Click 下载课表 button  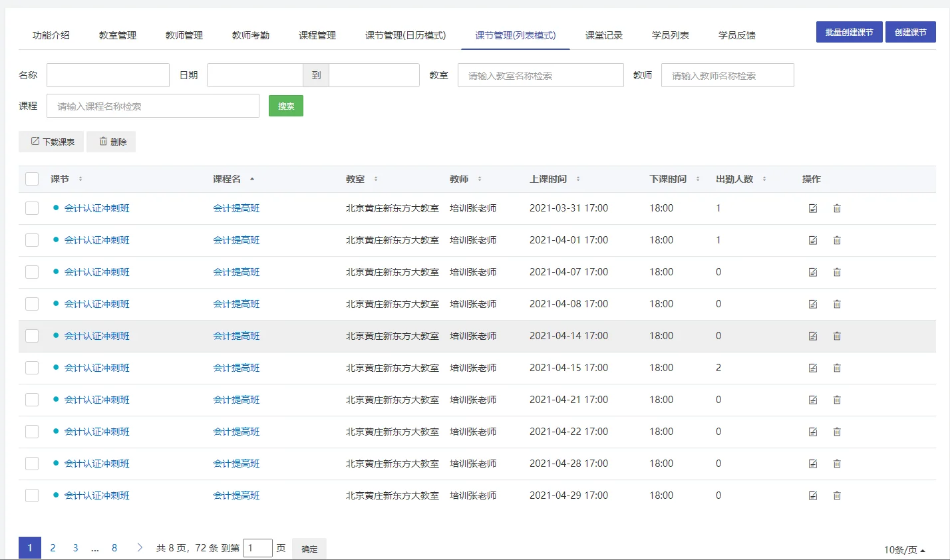[x=51, y=142]
